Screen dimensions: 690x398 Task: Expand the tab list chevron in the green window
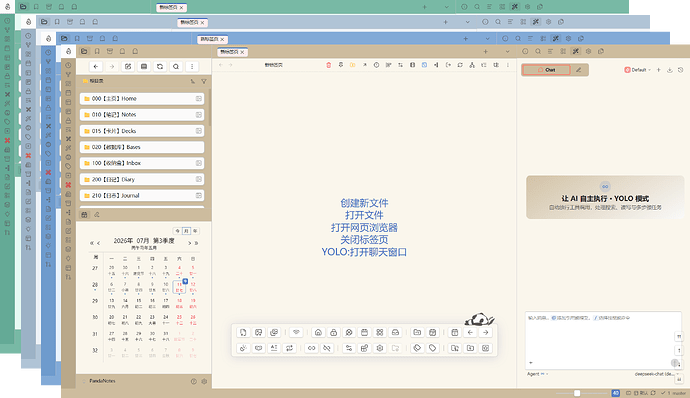[x=447, y=7]
